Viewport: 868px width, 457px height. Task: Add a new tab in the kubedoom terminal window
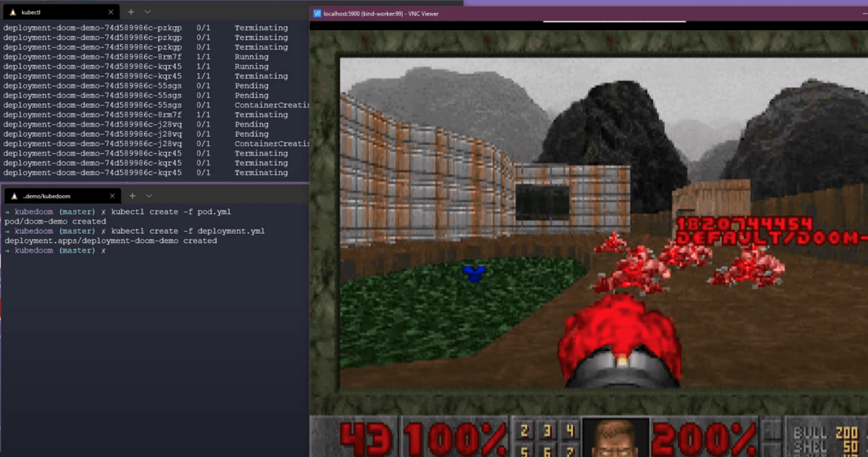pos(132,195)
